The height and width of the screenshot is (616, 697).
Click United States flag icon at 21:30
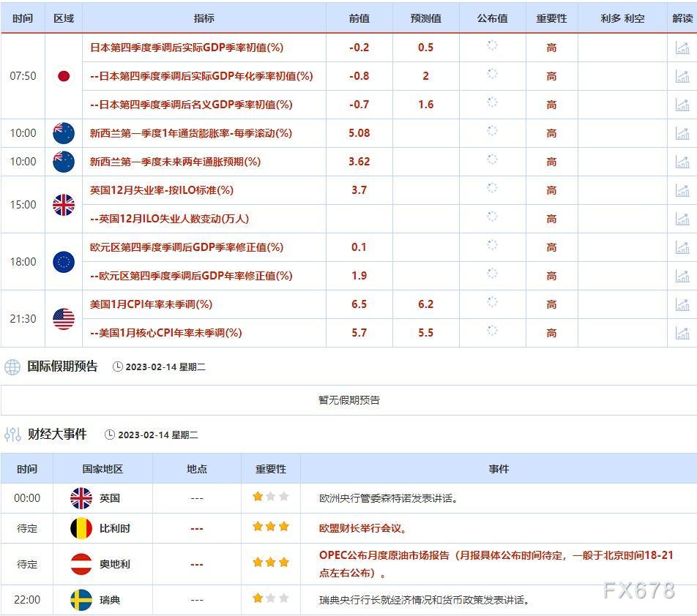[64, 319]
